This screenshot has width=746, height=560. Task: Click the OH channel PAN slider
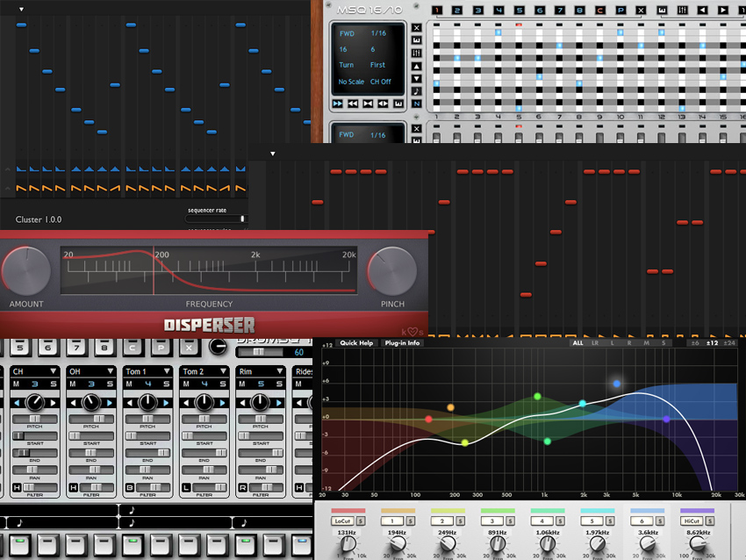pos(91,470)
